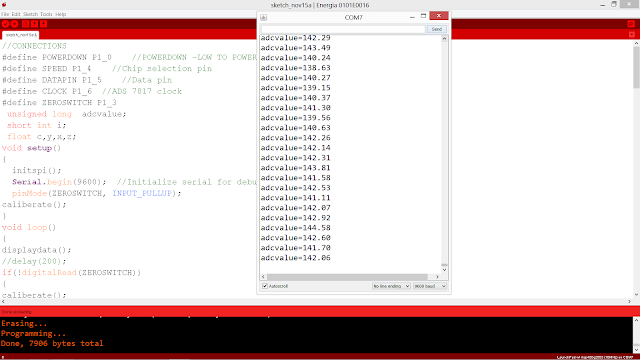Viewport: 640px width, 360px height.
Task: Open the File menu
Action: pos(5,14)
